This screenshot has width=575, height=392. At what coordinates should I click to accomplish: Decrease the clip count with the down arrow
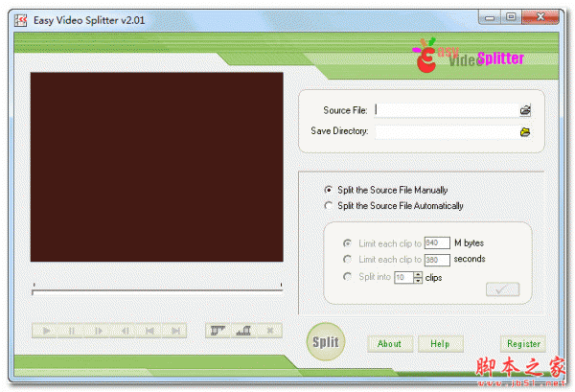pos(418,281)
